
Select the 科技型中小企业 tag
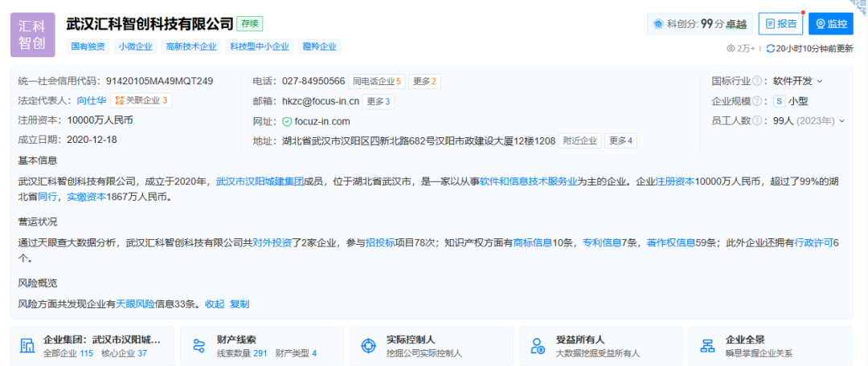point(260,47)
